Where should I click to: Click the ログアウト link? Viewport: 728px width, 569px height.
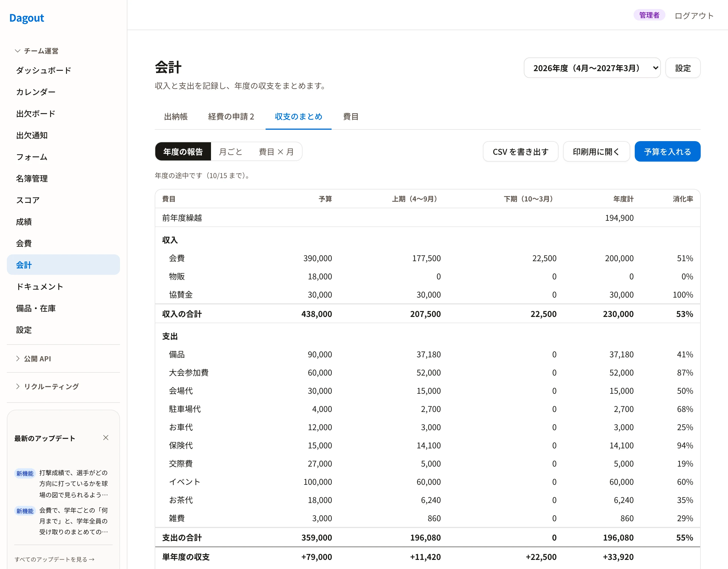pos(694,16)
